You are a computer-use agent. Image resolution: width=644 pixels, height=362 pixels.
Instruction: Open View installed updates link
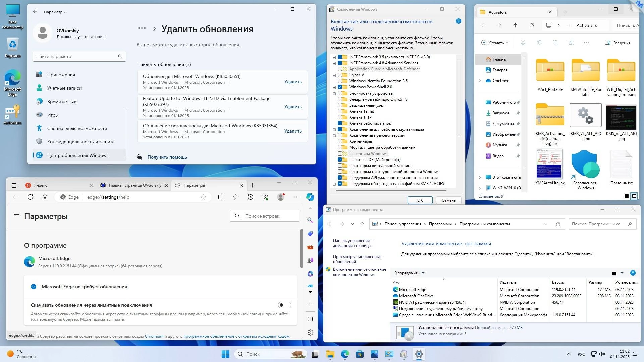pyautogui.click(x=357, y=259)
